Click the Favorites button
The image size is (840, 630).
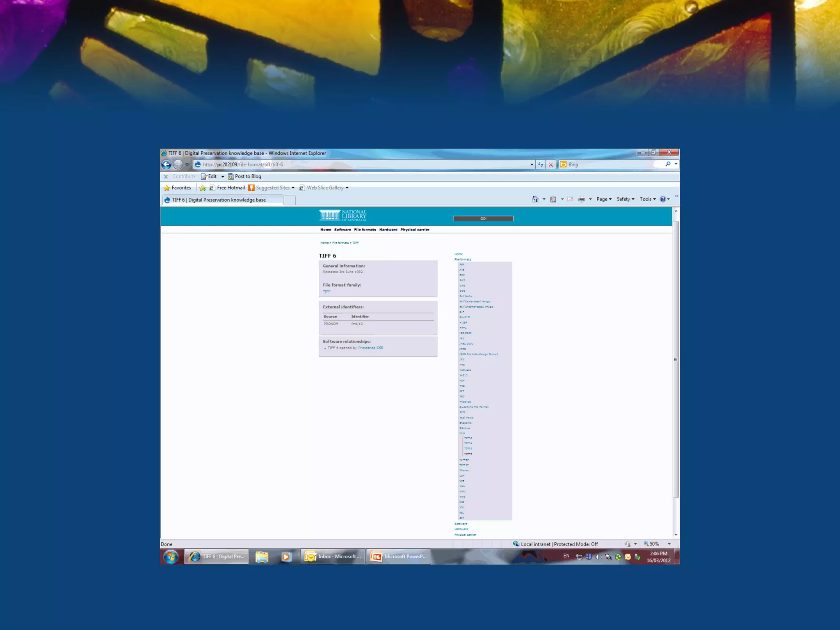coord(178,188)
